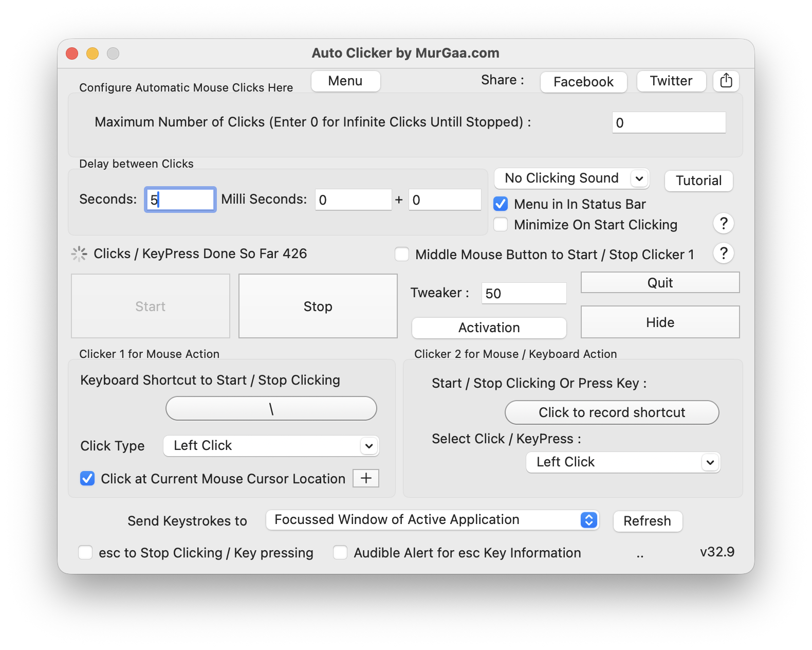Open the Send Keystrokes to popup menu
The height and width of the screenshot is (650, 812).
(x=432, y=520)
